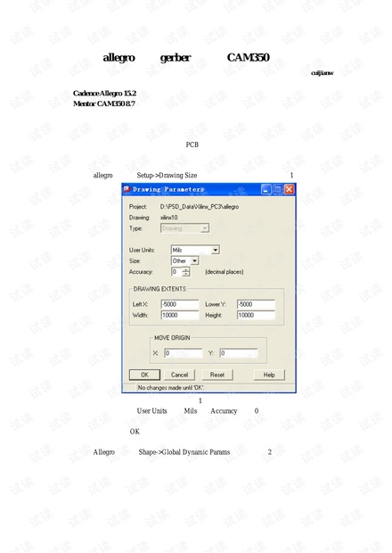Click the 'Shape->Global Dynamic Params' text

coord(184,452)
